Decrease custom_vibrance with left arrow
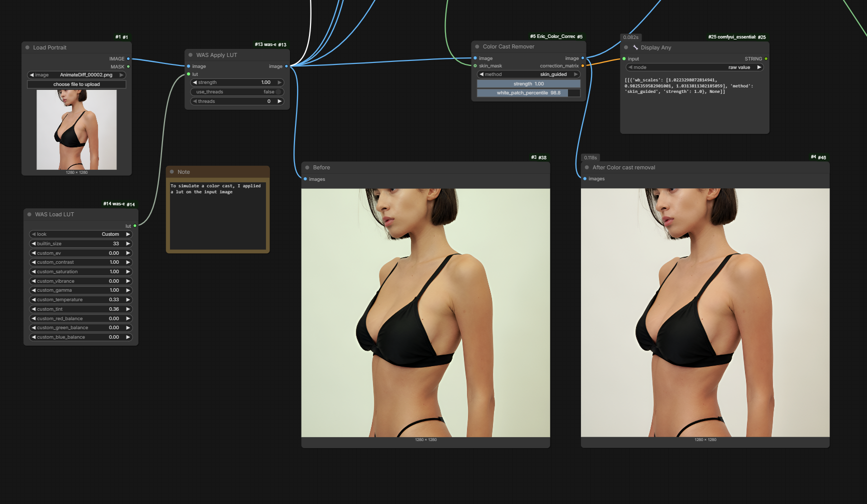The height and width of the screenshot is (504, 867). [33, 281]
